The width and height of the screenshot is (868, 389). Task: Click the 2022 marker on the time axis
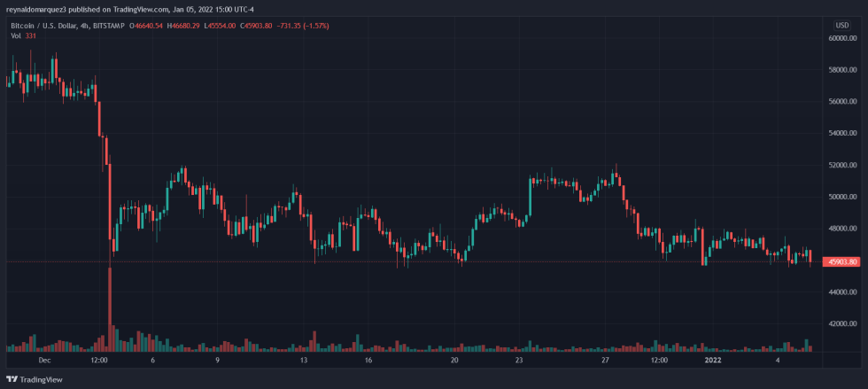point(712,361)
